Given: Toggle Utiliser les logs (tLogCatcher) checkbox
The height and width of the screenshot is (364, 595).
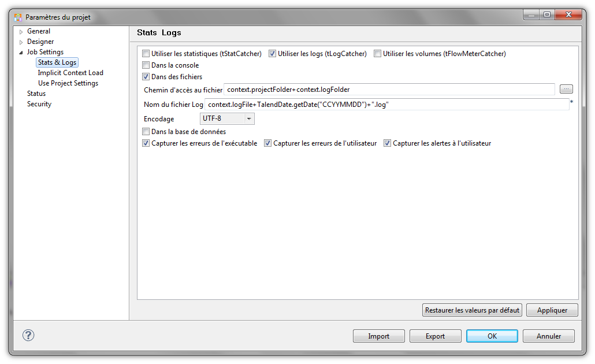Looking at the screenshot, I should [x=273, y=54].
